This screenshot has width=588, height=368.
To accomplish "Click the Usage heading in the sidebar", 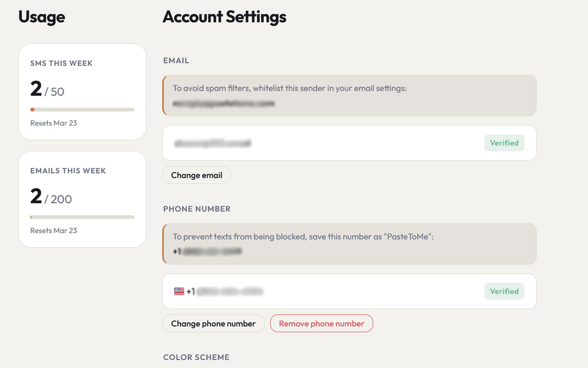I will [41, 17].
